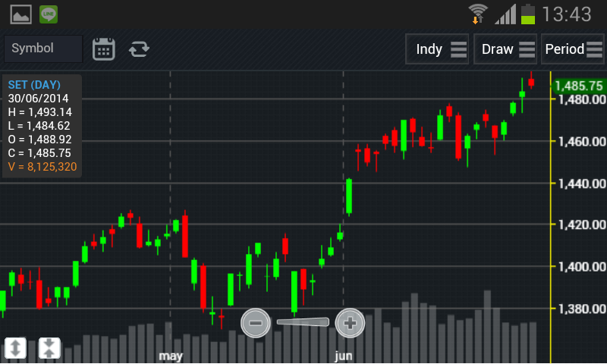Viewport: 607px width, 364px height.
Task: Refresh the chart with the reload icon
Action: (139, 49)
